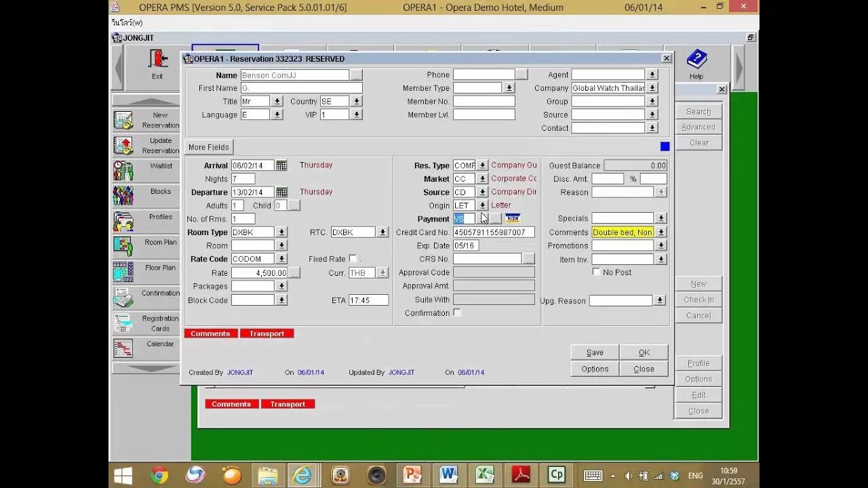Open Adobe Acrobat from taskbar
The image size is (868, 488).
tap(520, 475)
